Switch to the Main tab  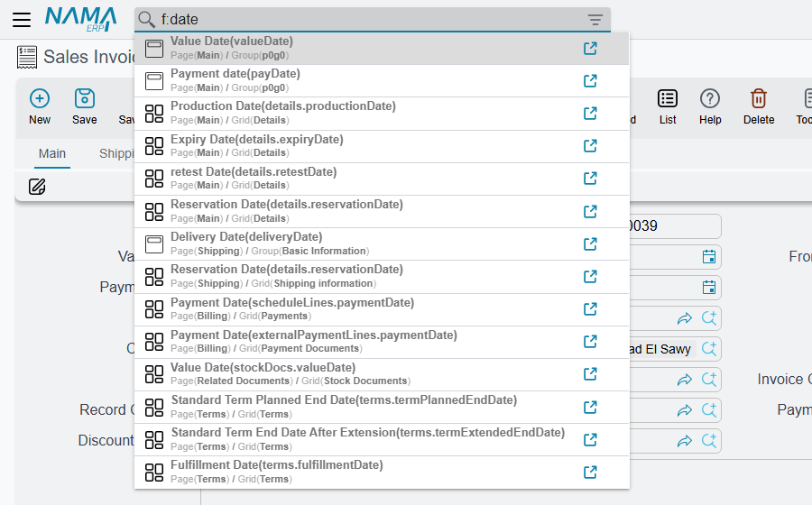(52, 153)
